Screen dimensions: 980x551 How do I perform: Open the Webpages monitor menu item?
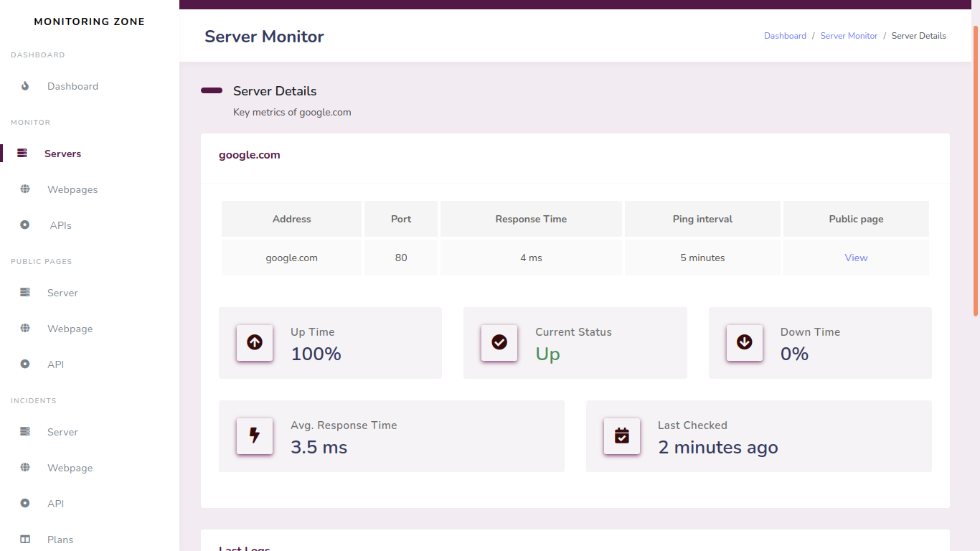(72, 189)
